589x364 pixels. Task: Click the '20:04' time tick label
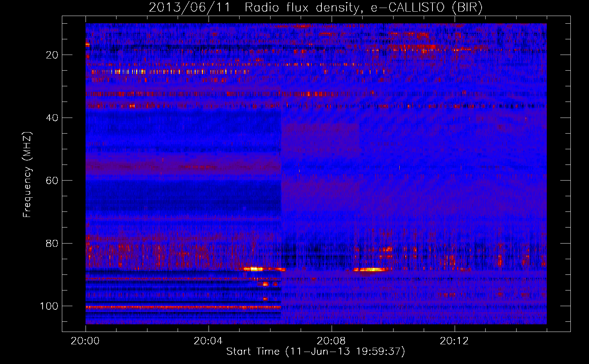click(x=208, y=341)
